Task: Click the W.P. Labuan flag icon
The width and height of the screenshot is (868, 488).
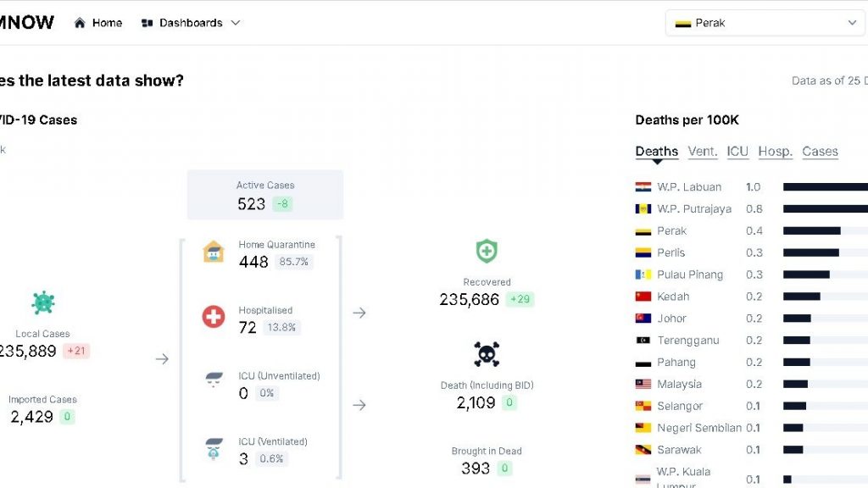Action: pyautogui.click(x=643, y=187)
